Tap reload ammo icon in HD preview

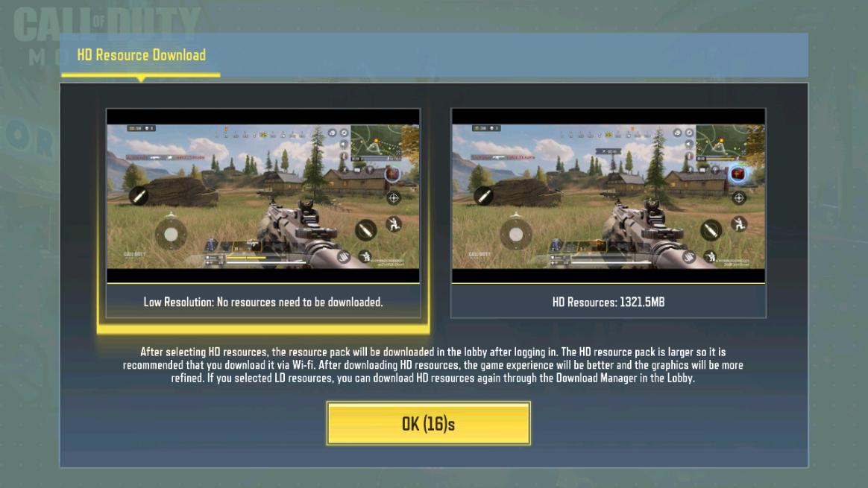point(689,256)
